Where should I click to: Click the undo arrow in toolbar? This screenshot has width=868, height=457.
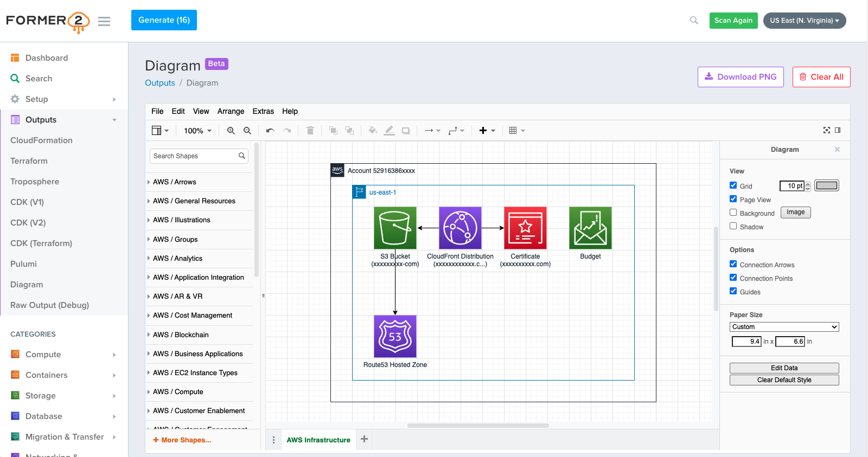pos(270,131)
